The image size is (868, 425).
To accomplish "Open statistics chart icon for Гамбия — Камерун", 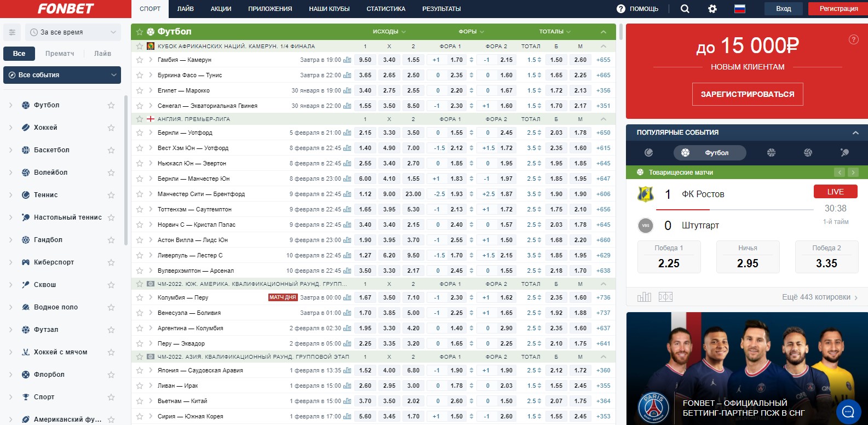I will [347, 60].
